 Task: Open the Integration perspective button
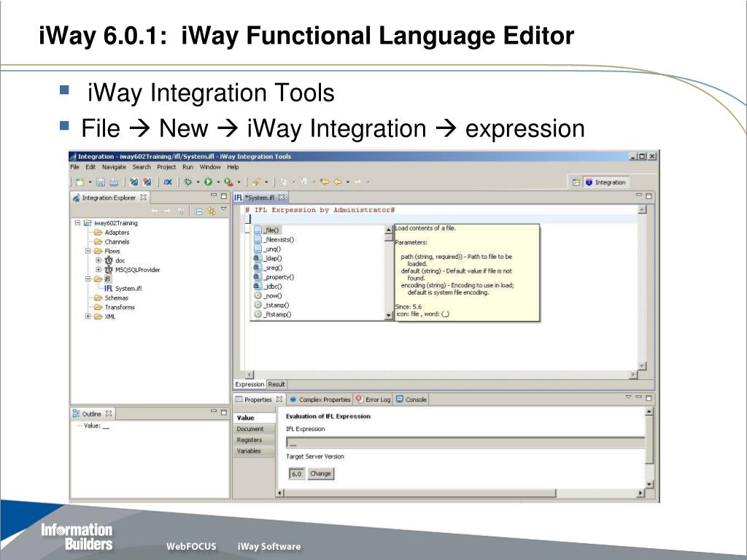tap(605, 182)
